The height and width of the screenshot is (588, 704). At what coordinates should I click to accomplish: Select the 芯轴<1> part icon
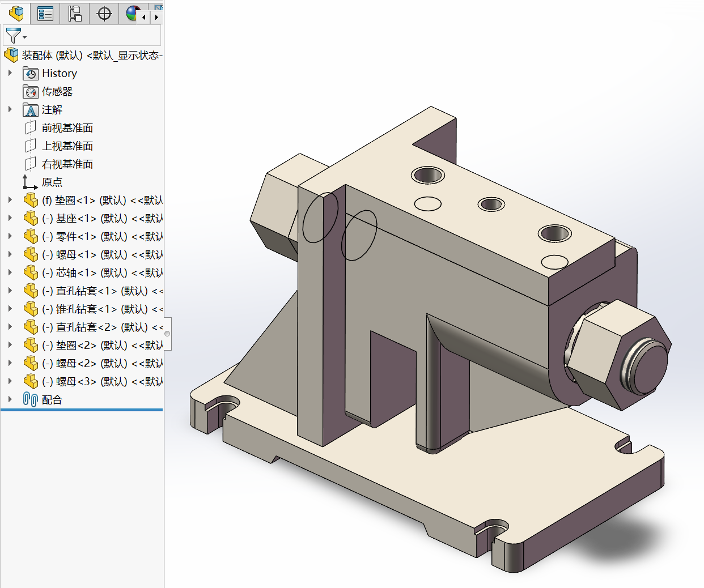pos(31,272)
